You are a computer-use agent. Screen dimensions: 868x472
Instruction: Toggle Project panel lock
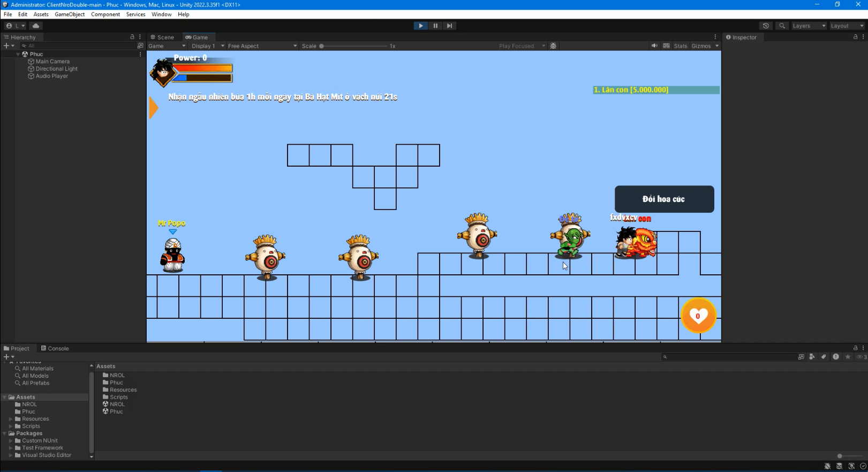click(855, 348)
